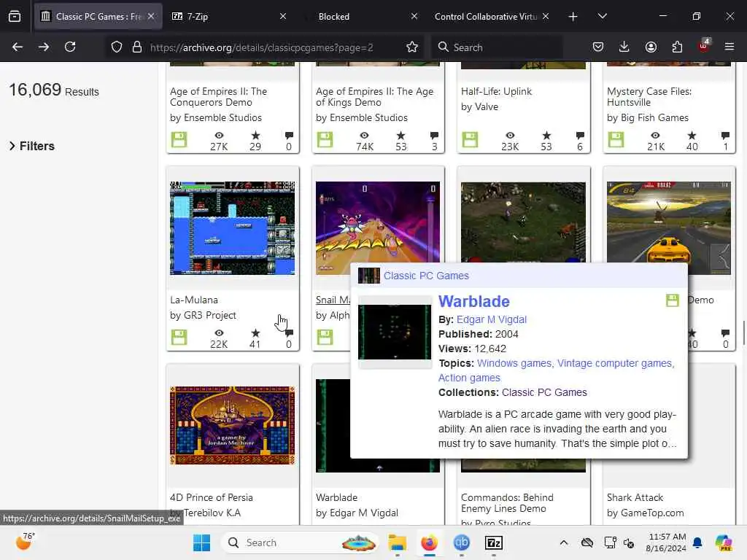Open qBittorrent from the taskbar

(x=461, y=542)
